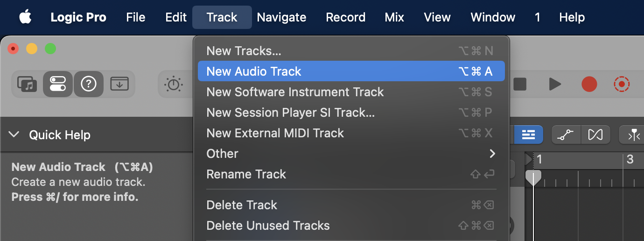Viewport: 644px width, 241px height.
Task: Choose New Software Instrument Track
Action: pos(295,92)
